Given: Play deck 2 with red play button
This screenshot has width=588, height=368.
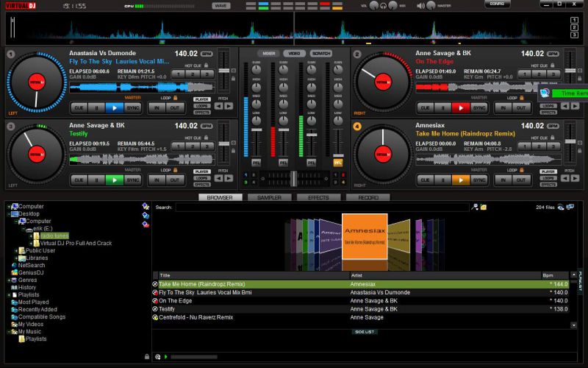Looking at the screenshot, I should coord(461,107).
